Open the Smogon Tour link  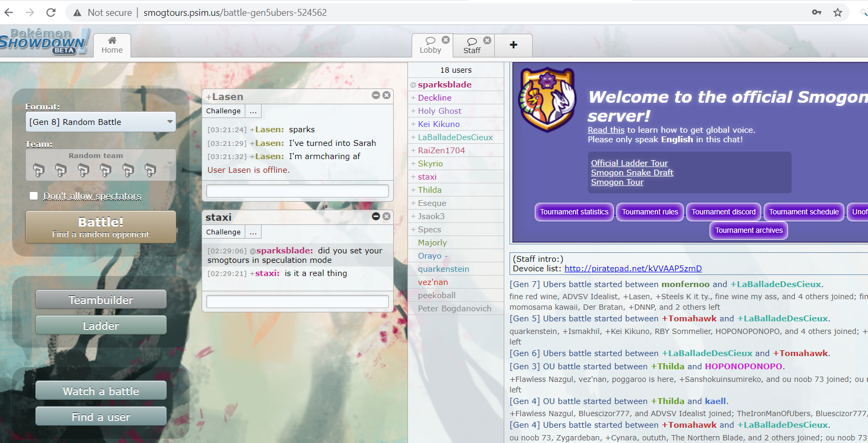[617, 182]
